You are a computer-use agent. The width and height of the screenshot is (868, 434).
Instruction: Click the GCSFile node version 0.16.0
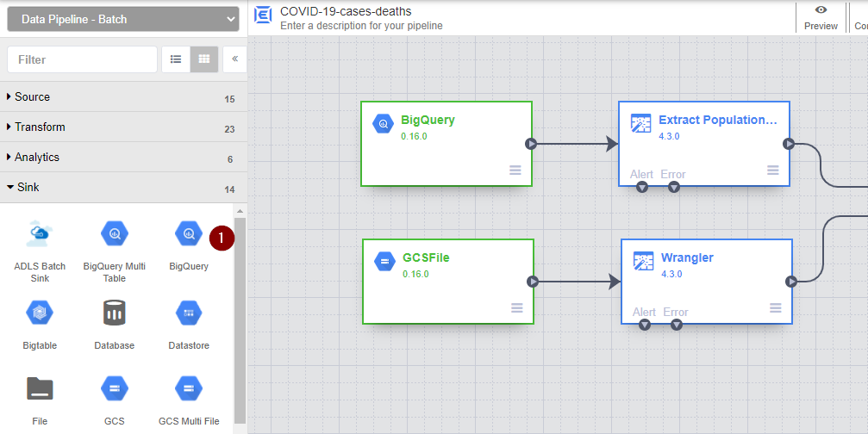tap(415, 274)
